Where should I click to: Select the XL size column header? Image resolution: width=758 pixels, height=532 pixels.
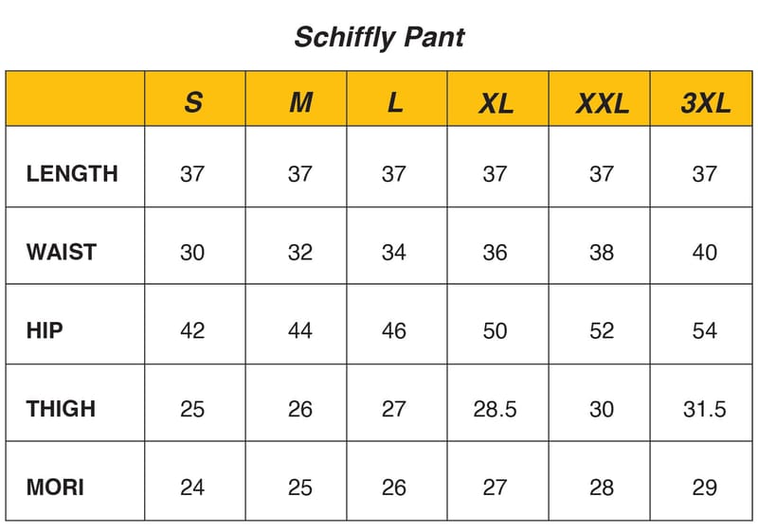(x=496, y=103)
